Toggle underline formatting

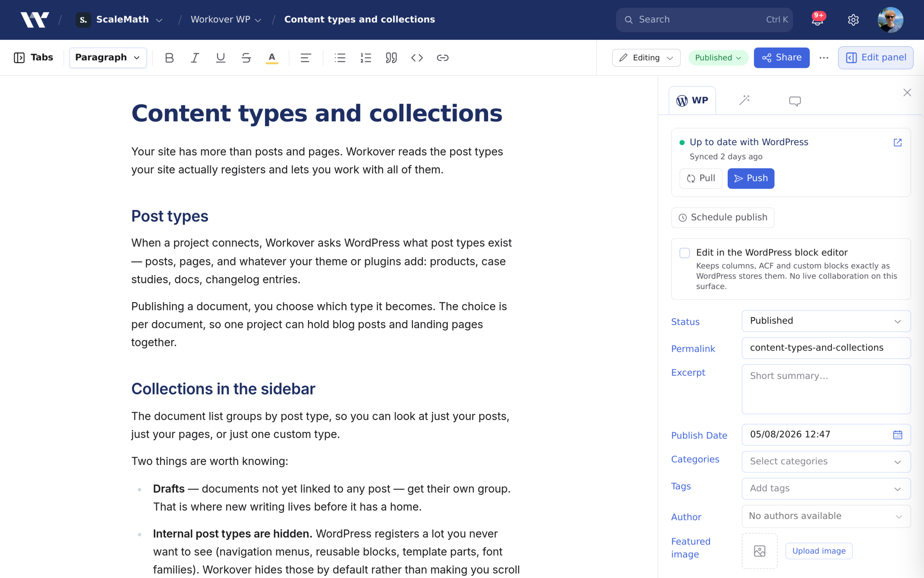(220, 58)
